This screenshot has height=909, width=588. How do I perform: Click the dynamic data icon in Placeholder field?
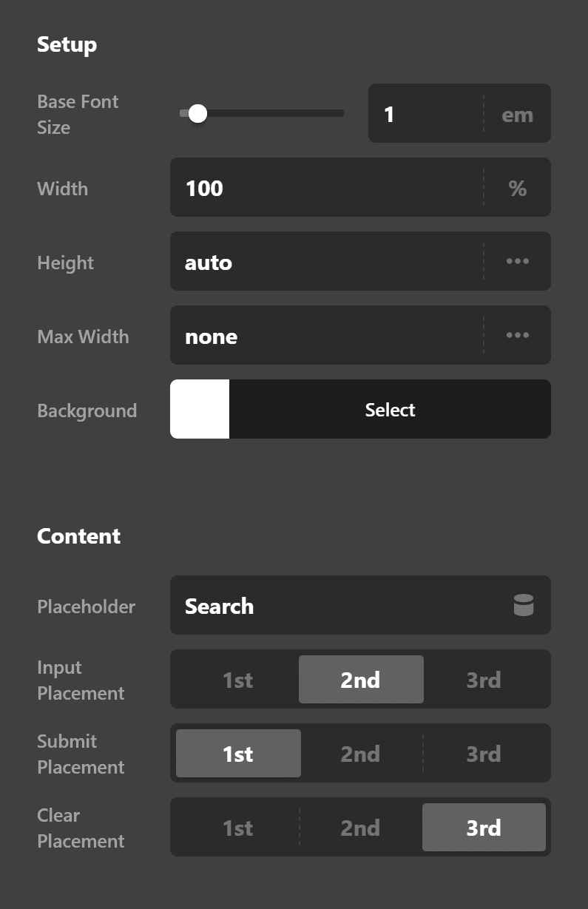[x=523, y=605]
